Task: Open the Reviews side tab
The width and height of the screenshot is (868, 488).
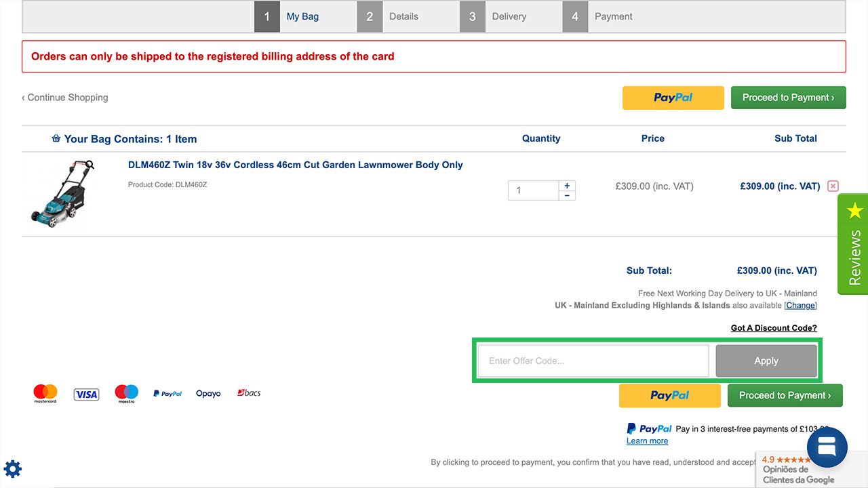Action: pyautogui.click(x=853, y=244)
